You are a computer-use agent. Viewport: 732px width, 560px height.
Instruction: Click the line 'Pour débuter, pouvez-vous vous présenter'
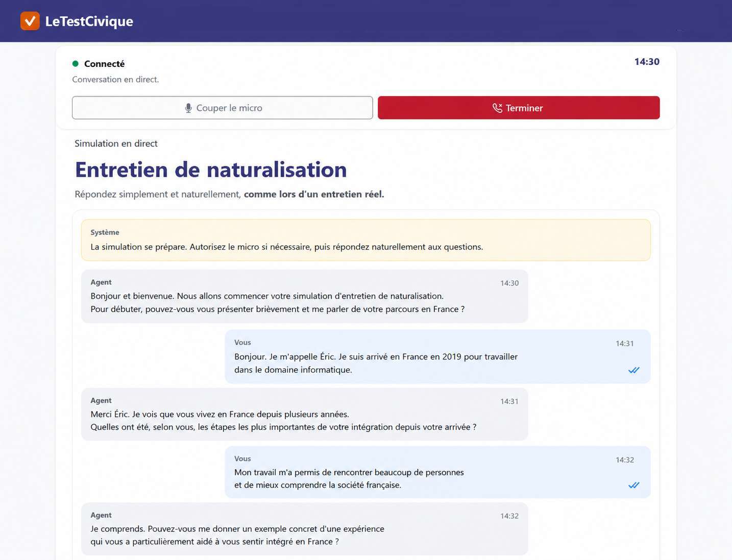[x=278, y=309]
